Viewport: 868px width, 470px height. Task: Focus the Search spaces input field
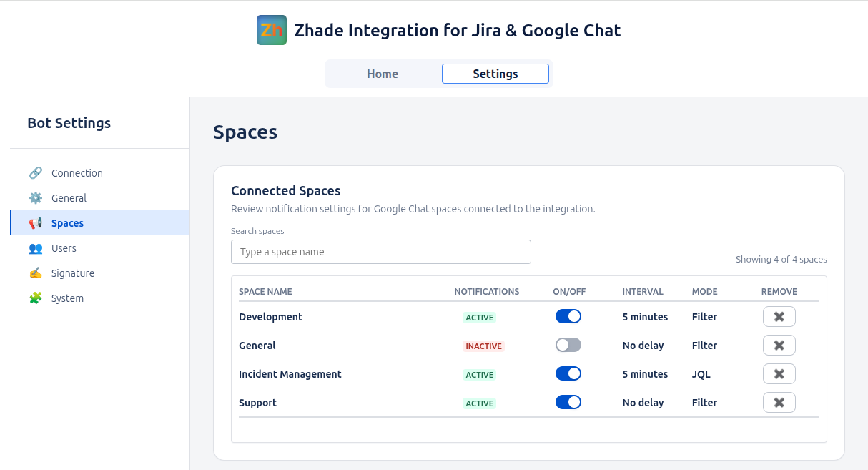tap(381, 252)
